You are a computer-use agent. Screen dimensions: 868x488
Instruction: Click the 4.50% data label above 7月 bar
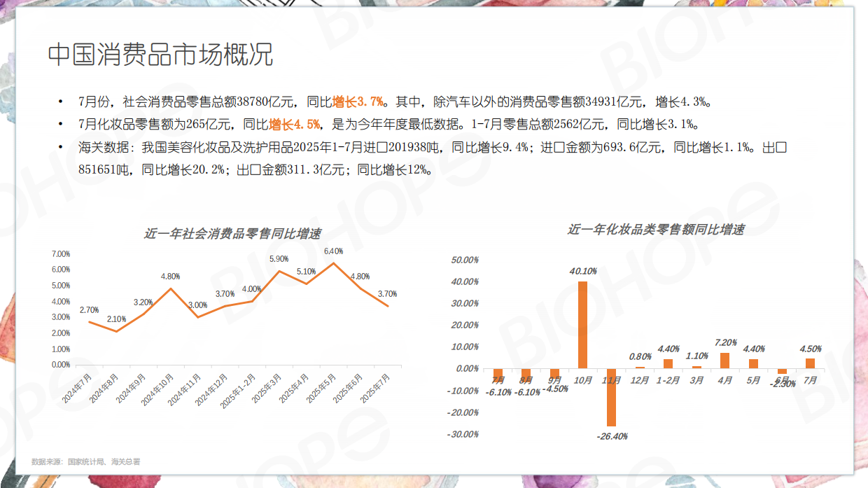click(810, 349)
